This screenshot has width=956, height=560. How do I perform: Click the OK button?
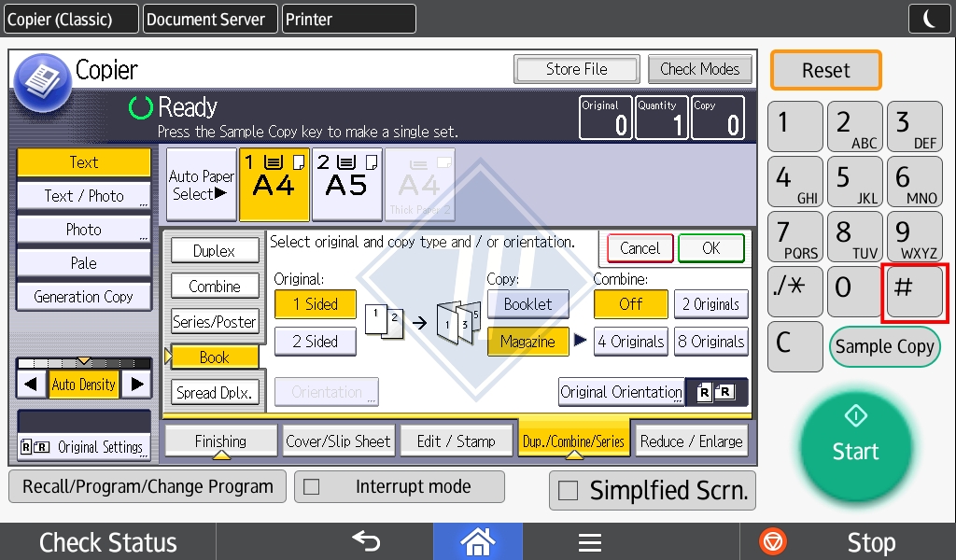click(x=711, y=248)
